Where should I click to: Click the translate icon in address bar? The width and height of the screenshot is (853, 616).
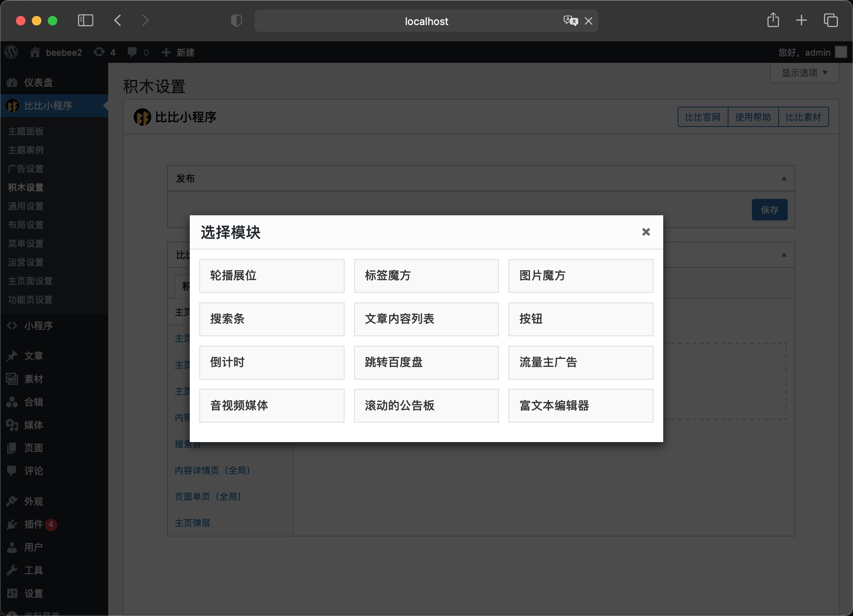click(571, 21)
